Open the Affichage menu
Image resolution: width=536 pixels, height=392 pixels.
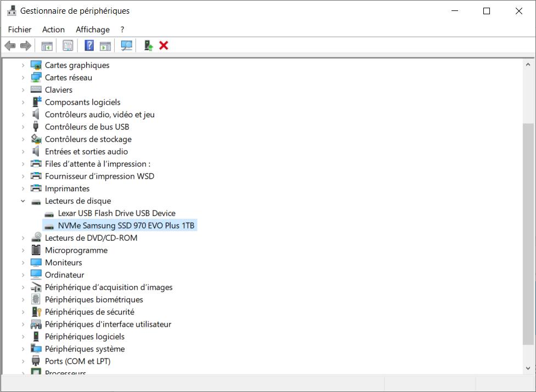tap(93, 30)
